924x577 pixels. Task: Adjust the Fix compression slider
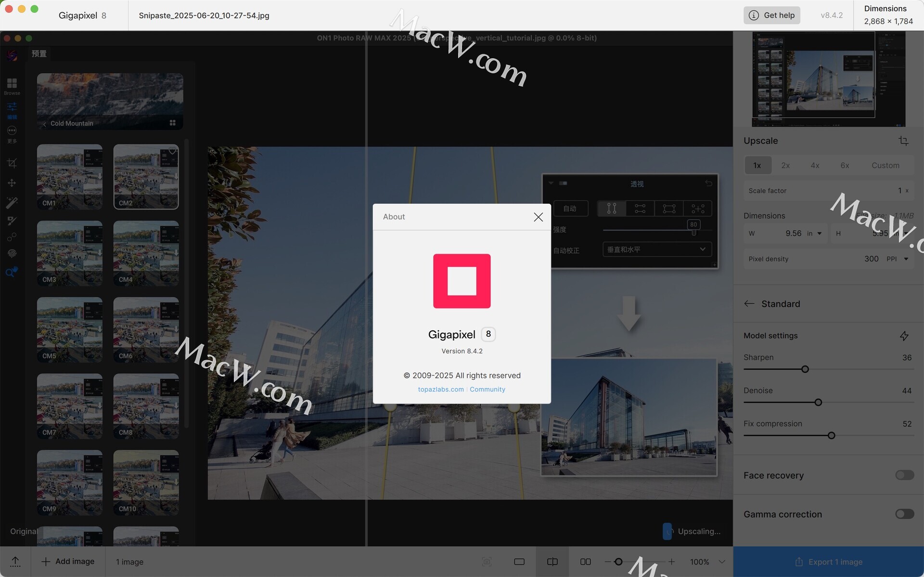click(x=831, y=435)
